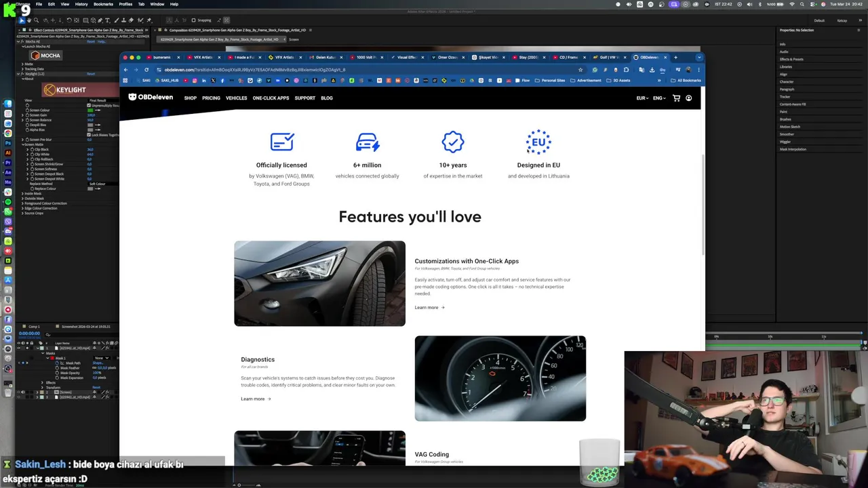
Task: Open the Profiles menu in menu bar
Action: pyautogui.click(x=125, y=4)
